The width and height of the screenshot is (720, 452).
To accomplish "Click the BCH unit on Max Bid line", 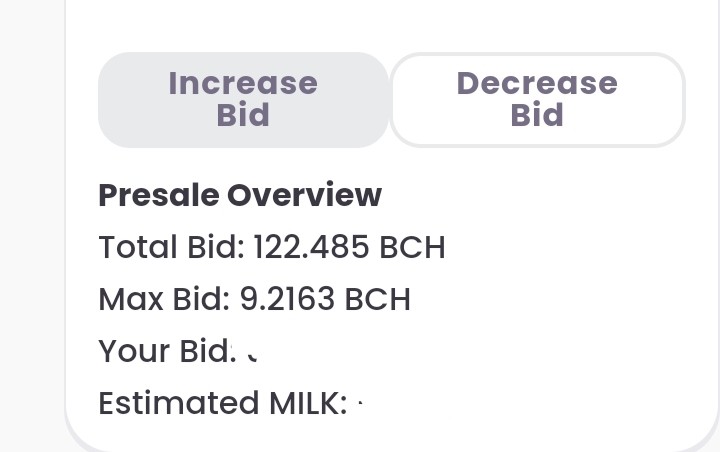I will (x=377, y=299).
